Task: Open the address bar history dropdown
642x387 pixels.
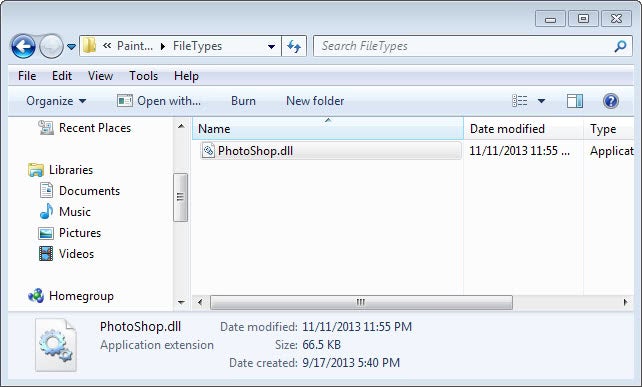Action: (x=271, y=47)
